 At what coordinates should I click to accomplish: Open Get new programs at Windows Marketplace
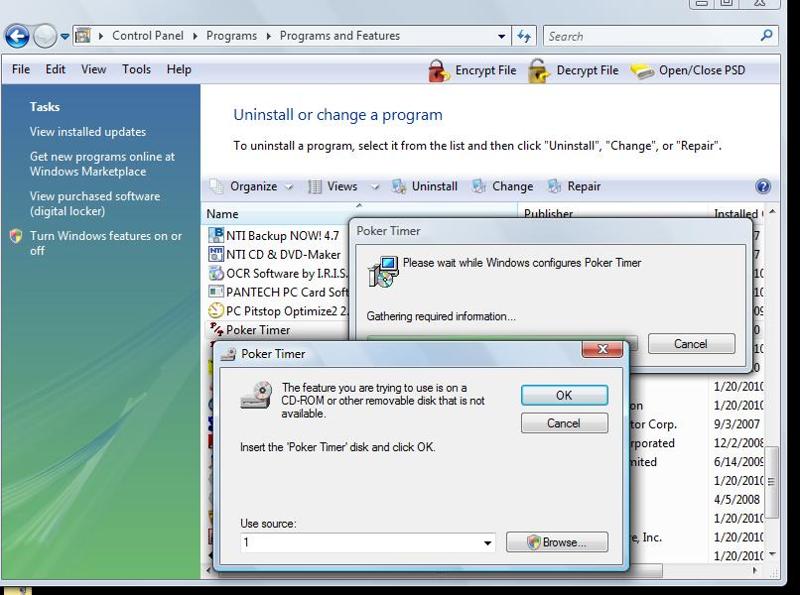pyautogui.click(x=102, y=164)
